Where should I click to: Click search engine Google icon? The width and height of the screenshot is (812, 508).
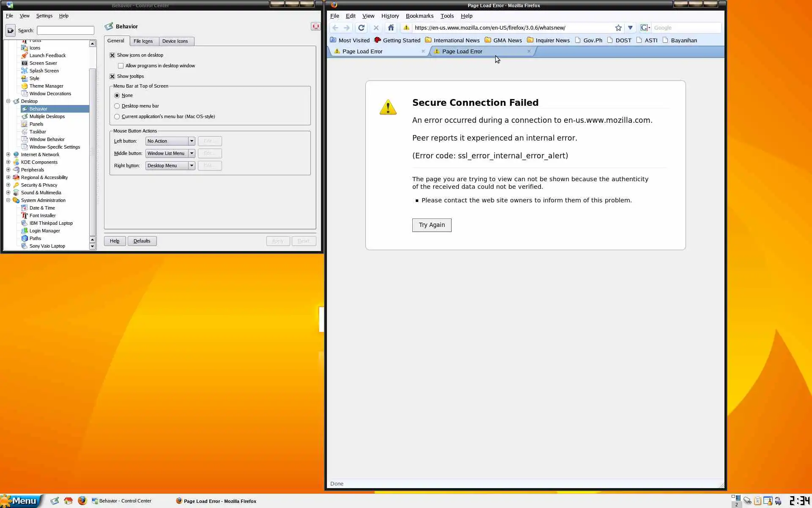pos(645,28)
